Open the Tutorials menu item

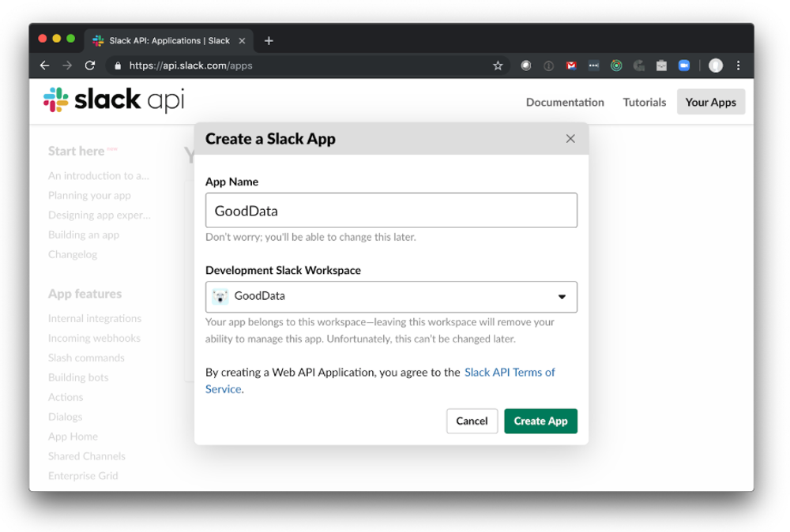coord(645,102)
